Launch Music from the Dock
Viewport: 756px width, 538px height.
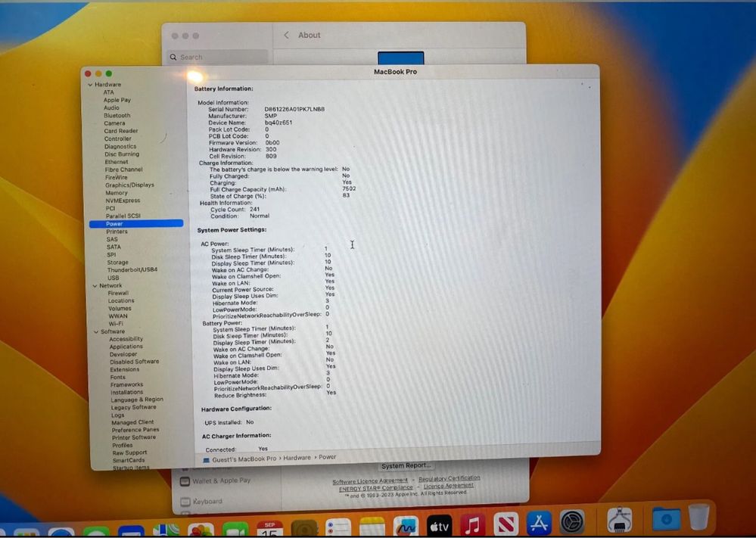pyautogui.click(x=472, y=524)
